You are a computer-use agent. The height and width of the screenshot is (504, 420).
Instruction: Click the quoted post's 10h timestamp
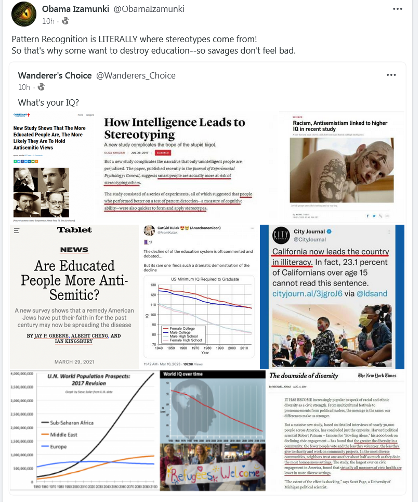(x=24, y=87)
